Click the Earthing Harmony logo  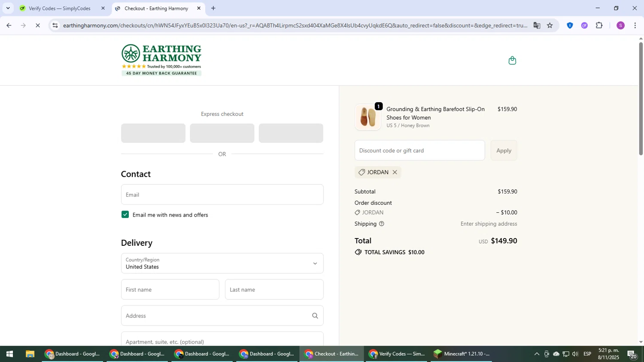coord(161,60)
